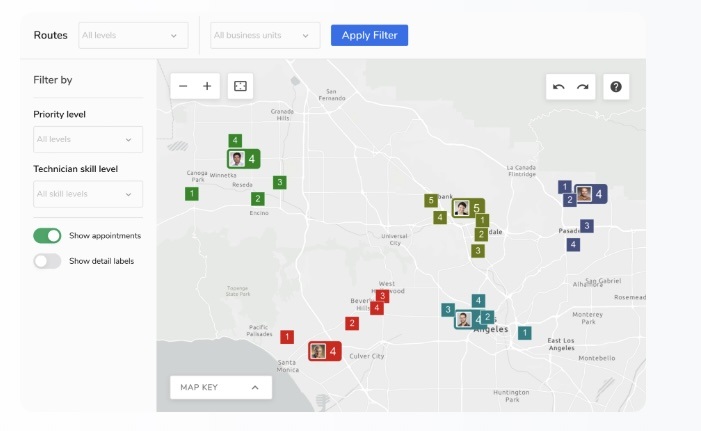Click olive stop 3 marker
Image resolution: width=701 pixels, height=431 pixels.
pos(478,251)
